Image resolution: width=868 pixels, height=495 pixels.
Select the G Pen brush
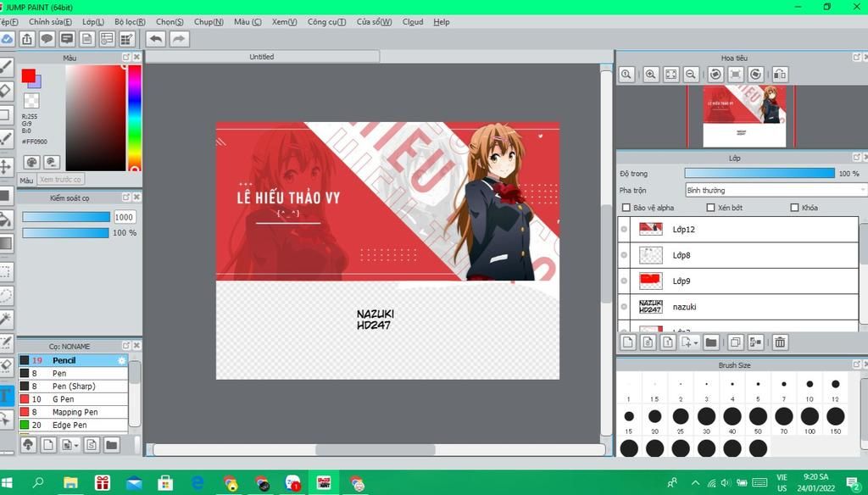(73, 399)
